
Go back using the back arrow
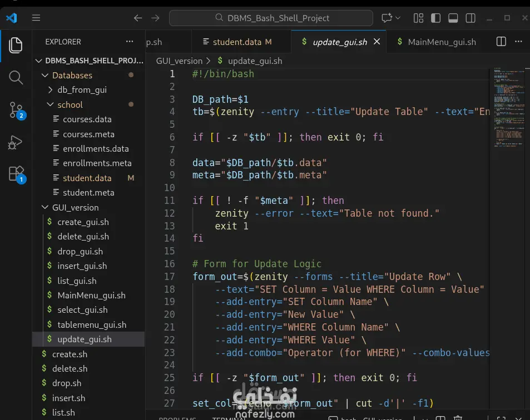138,18
